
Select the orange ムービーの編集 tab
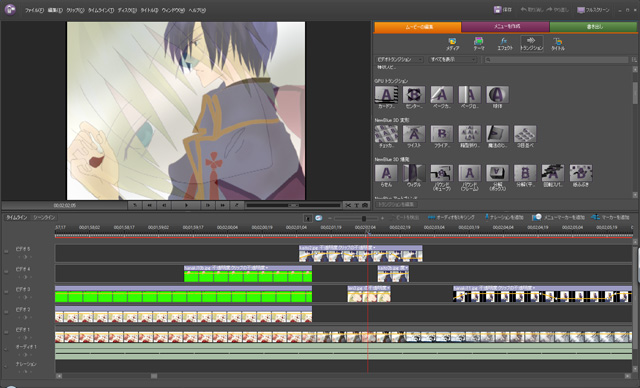tap(418, 27)
